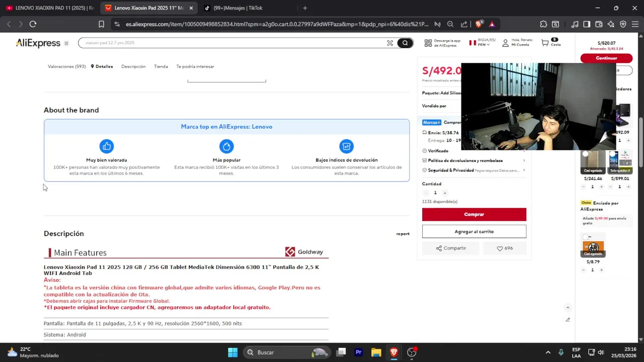The image size is (644, 362).
Task: Open site settings icon left of URL
Action: coord(117,24)
